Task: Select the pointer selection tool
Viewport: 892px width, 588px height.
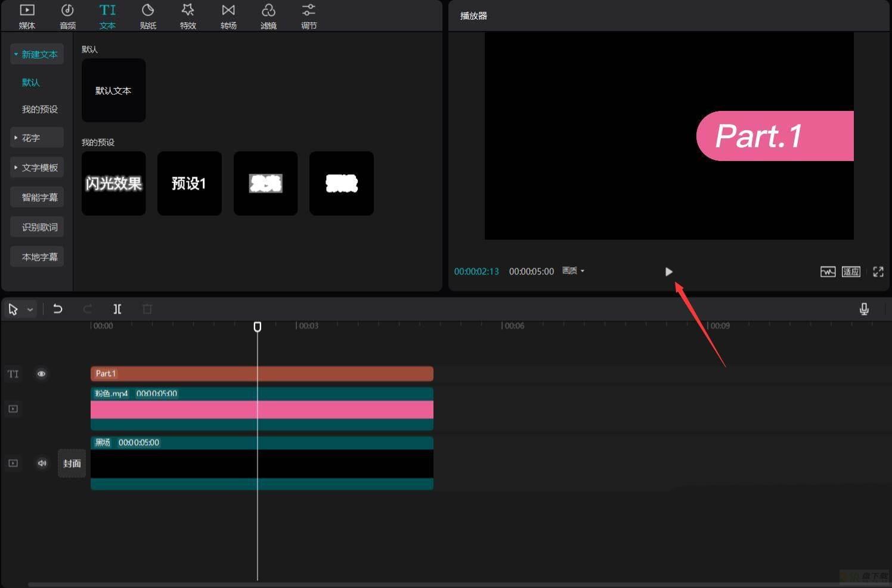Action: tap(13, 309)
